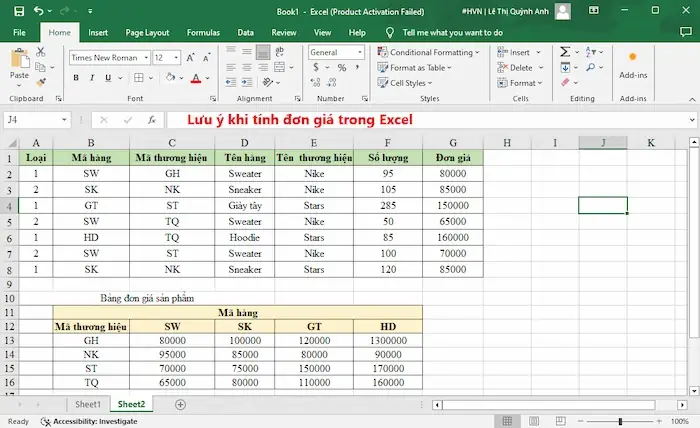This screenshot has width=700, height=428.
Task: Switch to the Data tab
Action: tap(246, 33)
